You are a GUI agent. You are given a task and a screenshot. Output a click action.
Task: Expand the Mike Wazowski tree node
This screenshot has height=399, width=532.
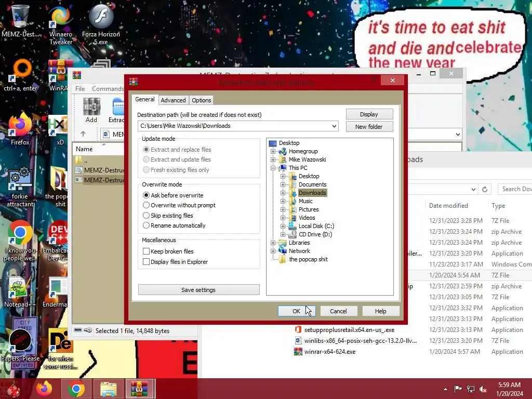point(273,159)
